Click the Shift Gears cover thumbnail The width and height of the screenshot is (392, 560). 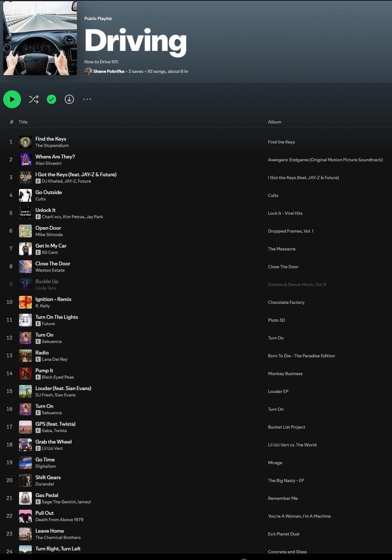tap(25, 481)
